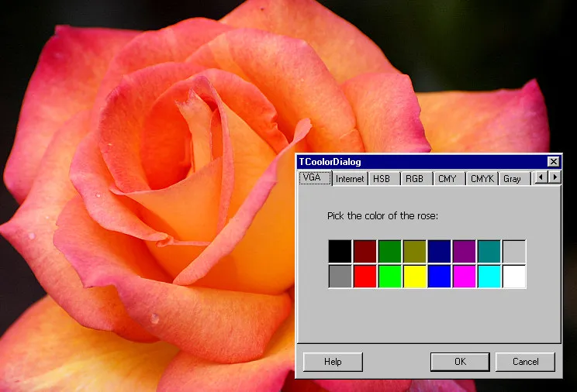Close the TCoolorDialog window
Screen dimensions: 577x392
[x=553, y=161]
